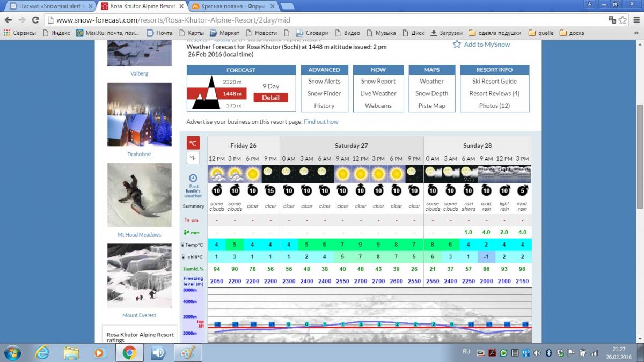
Task: Open the Paint application in taskbar
Action: 187,353
